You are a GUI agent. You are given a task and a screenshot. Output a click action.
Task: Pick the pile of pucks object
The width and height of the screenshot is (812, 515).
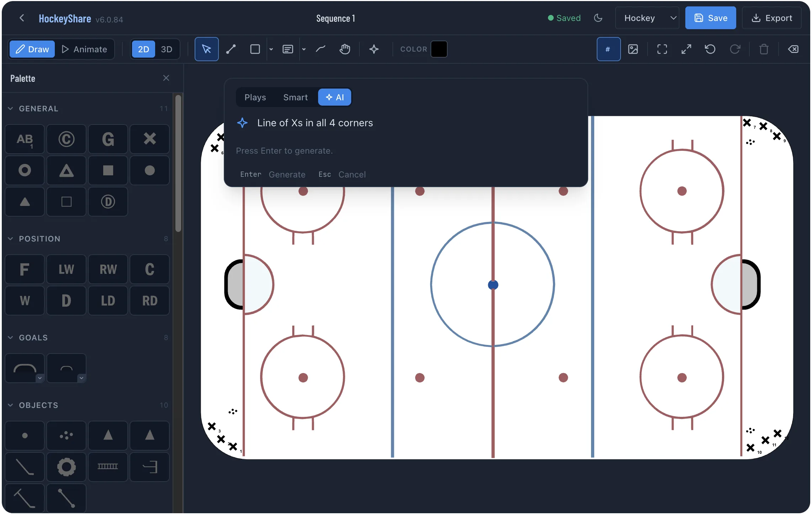pos(67,436)
